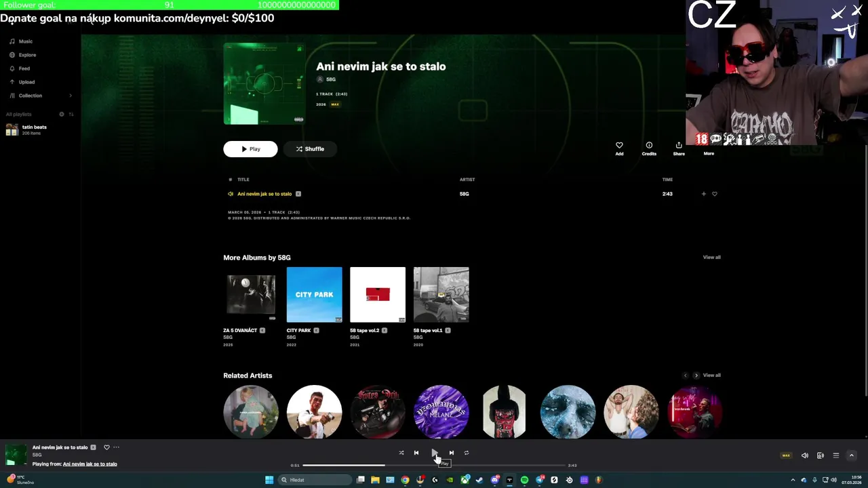
Task: Open Discord from taskbar
Action: pos(494,480)
